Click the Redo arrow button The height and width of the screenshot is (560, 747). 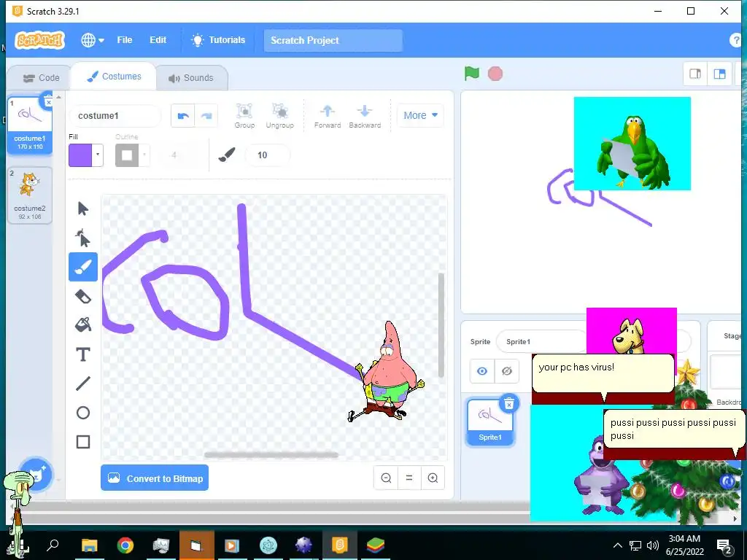coord(206,116)
